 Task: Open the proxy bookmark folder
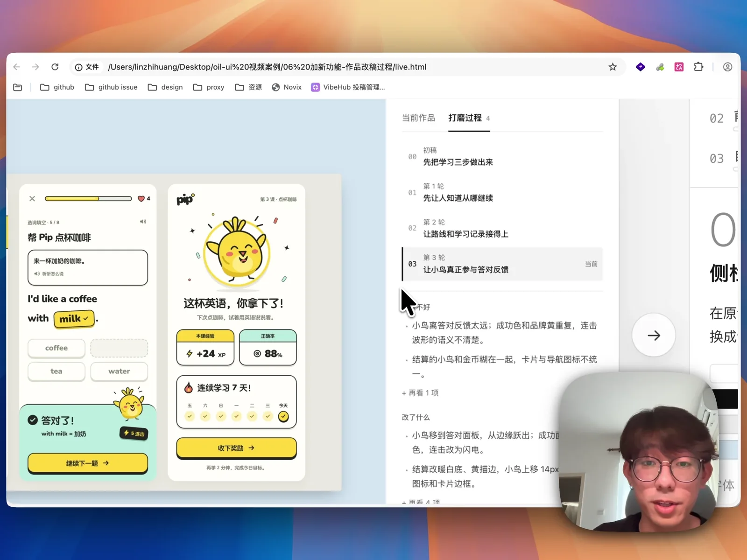[x=209, y=87]
